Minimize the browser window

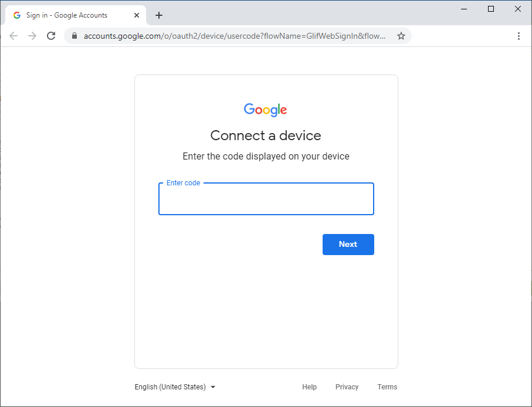[x=464, y=9]
